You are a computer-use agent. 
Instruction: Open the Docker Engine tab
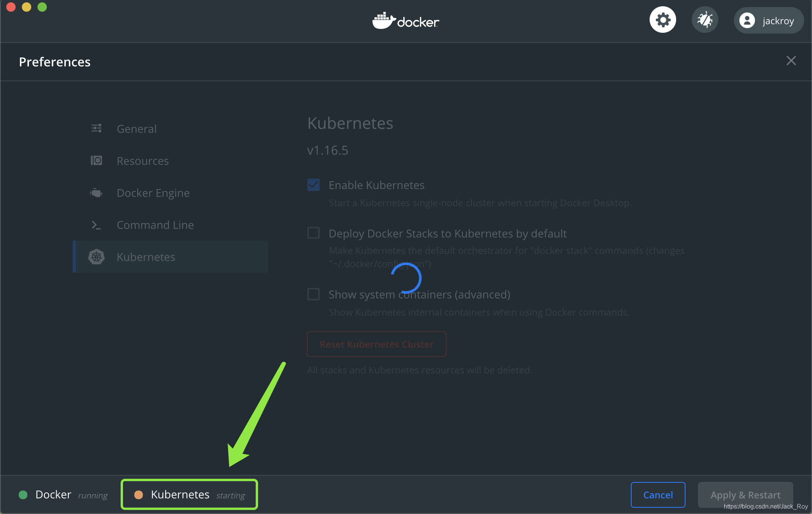tap(170, 193)
